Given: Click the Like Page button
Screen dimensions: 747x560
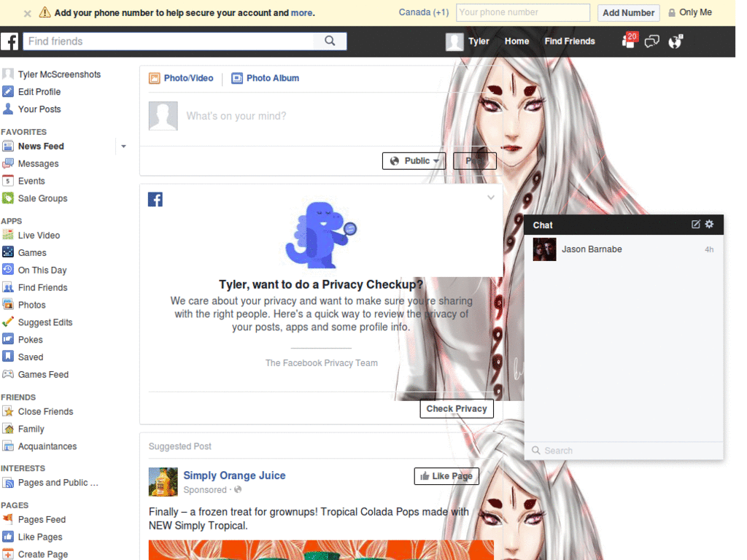Looking at the screenshot, I should click(446, 475).
